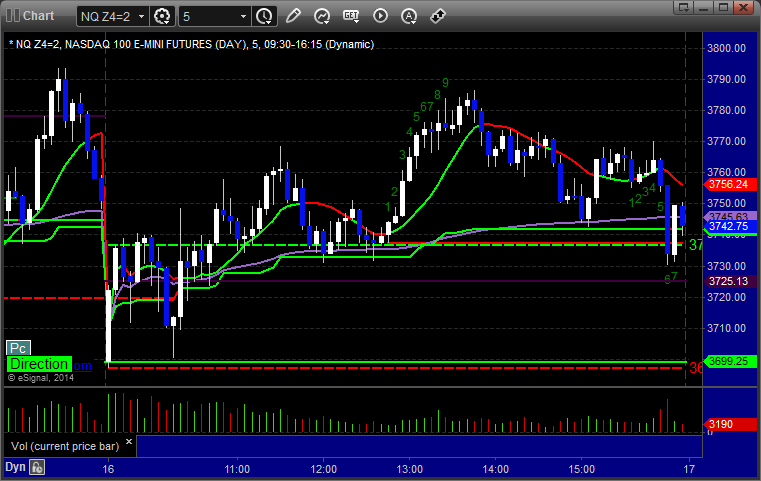Click the blue 3742.75 last price marker
761x481 pixels.
coord(729,227)
